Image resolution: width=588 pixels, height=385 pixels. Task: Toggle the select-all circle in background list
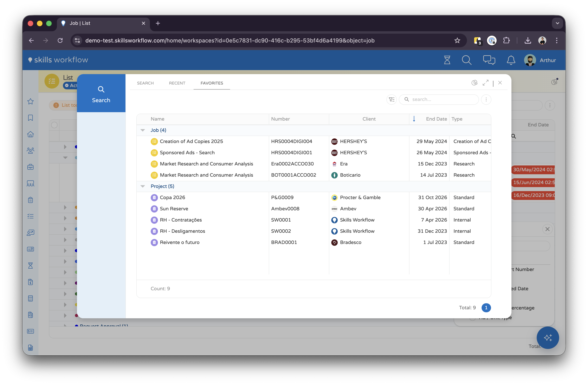(54, 125)
